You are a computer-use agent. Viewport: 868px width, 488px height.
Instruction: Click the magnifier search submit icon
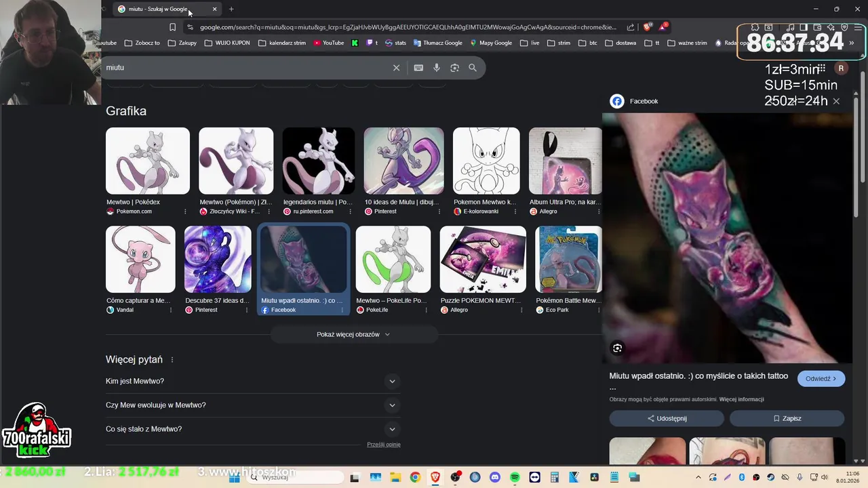(x=473, y=68)
